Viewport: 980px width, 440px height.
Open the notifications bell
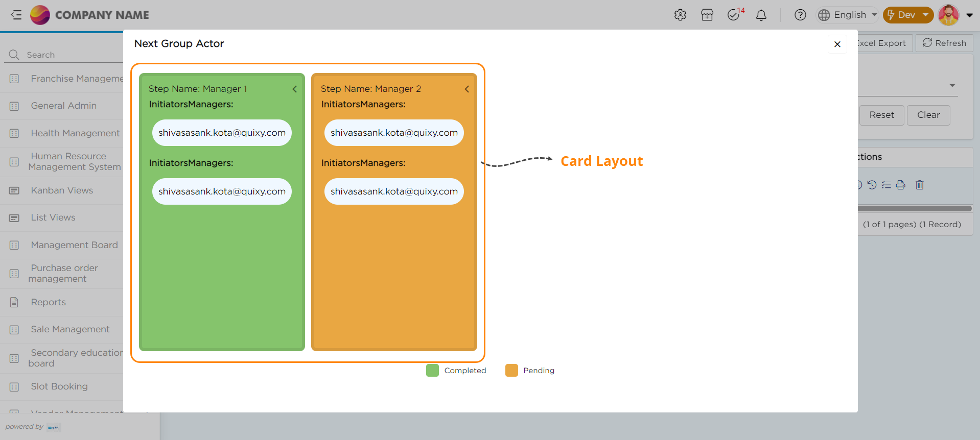pos(761,15)
